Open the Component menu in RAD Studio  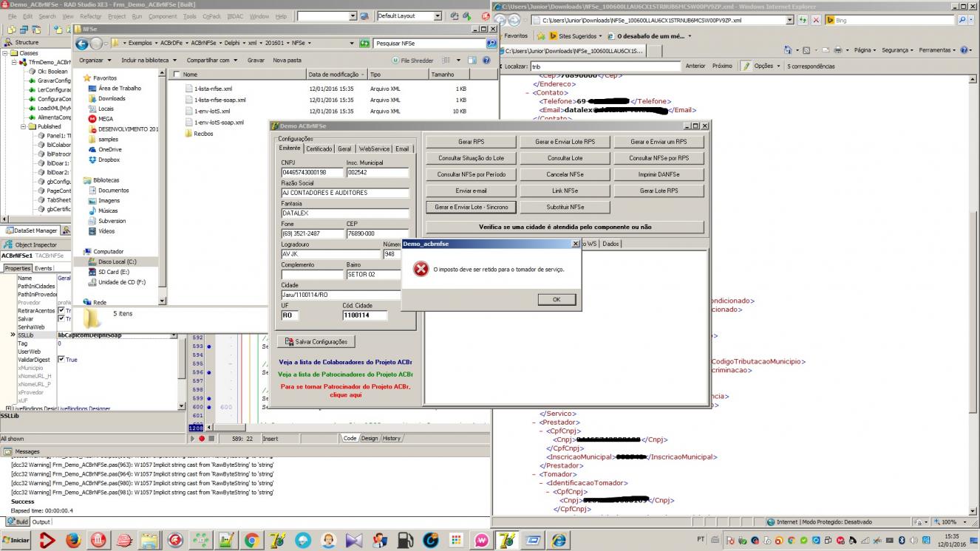163,16
